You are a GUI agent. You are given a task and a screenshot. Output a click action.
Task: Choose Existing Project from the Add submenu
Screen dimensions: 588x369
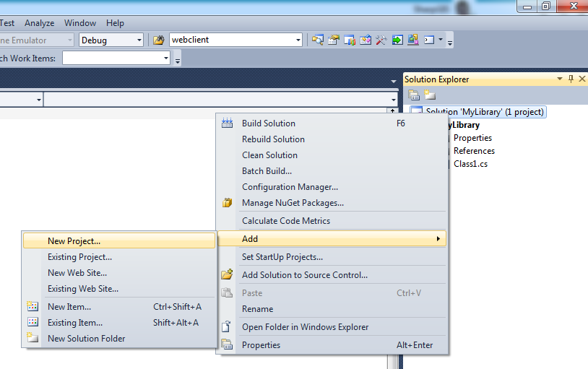tap(119, 257)
